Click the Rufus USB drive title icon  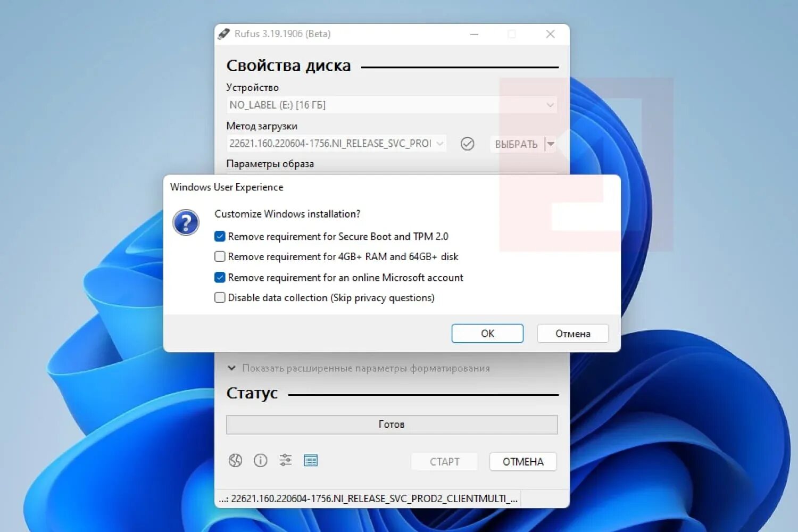point(224,34)
